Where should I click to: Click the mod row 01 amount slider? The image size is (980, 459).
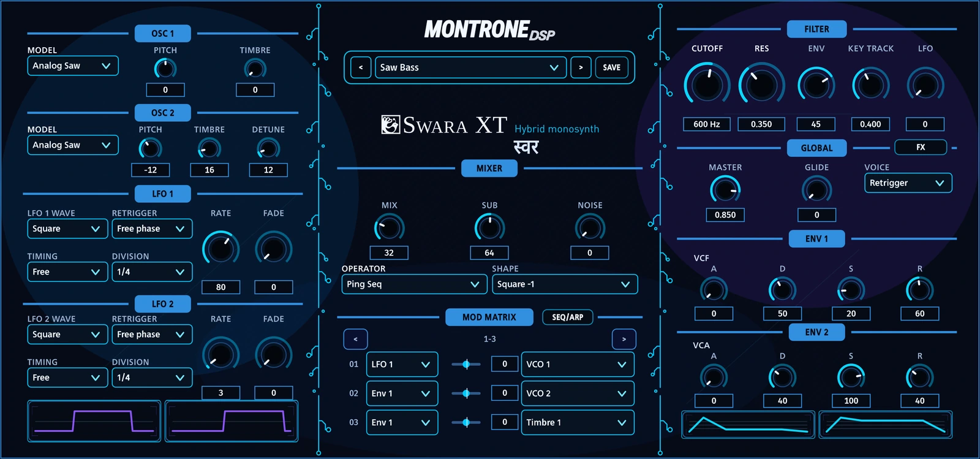click(x=466, y=364)
